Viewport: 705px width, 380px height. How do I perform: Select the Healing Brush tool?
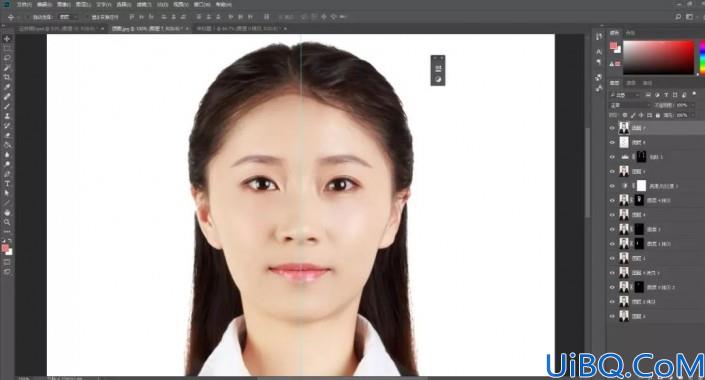[x=7, y=97]
